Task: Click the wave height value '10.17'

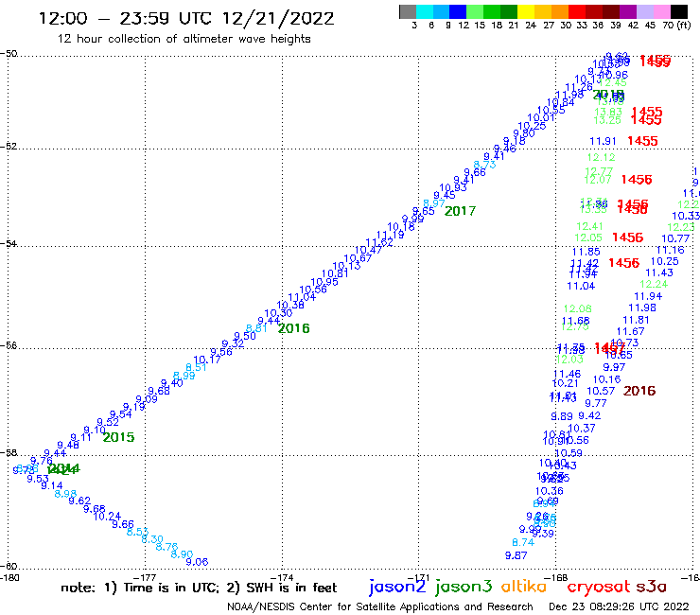Action: 207,360
